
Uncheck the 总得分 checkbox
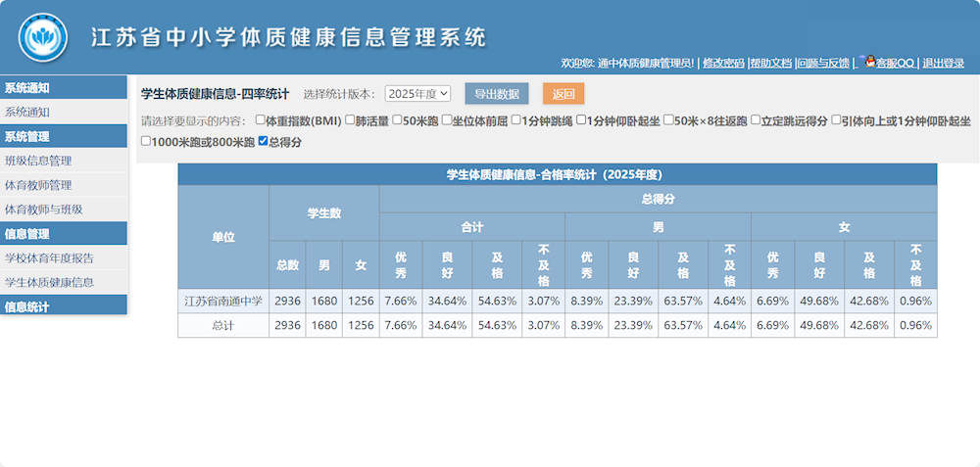tap(263, 141)
